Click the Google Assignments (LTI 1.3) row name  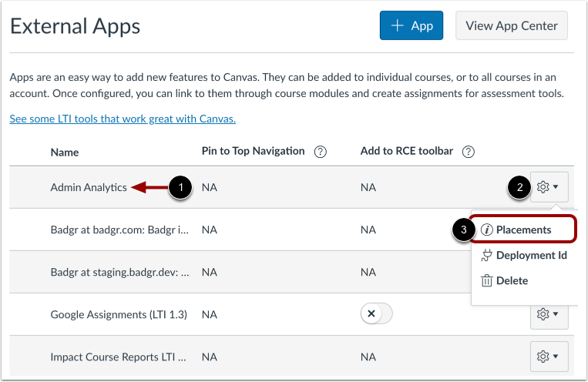pyautogui.click(x=119, y=314)
